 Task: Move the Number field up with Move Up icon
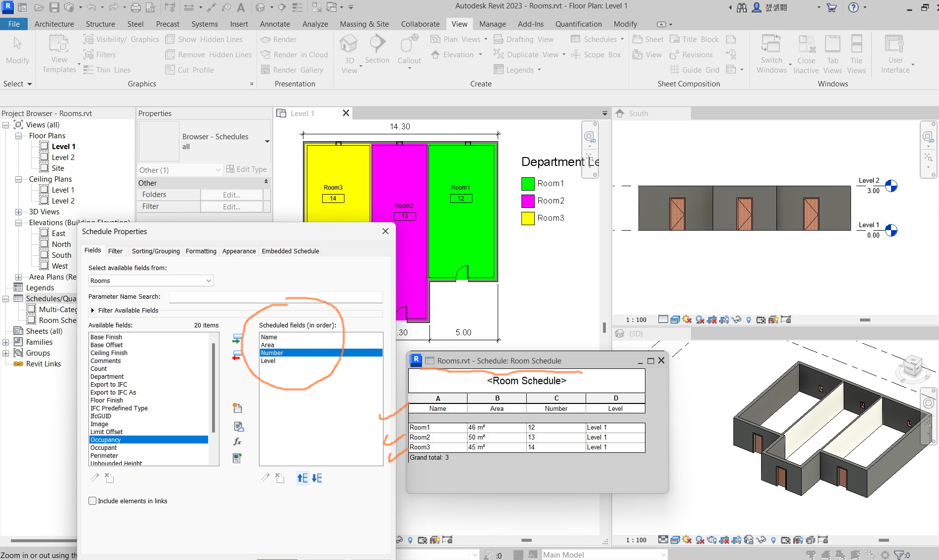click(303, 478)
